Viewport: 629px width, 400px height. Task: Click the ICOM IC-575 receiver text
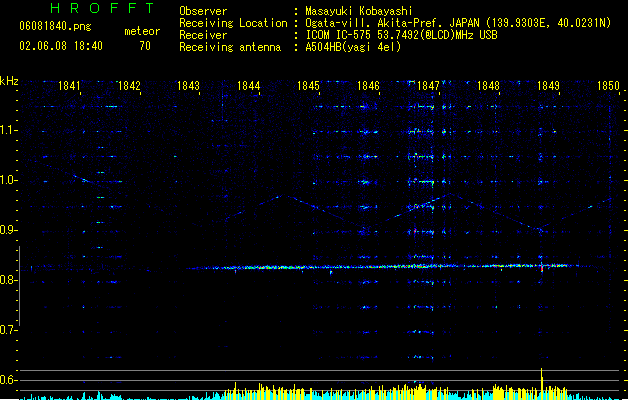pos(401,35)
